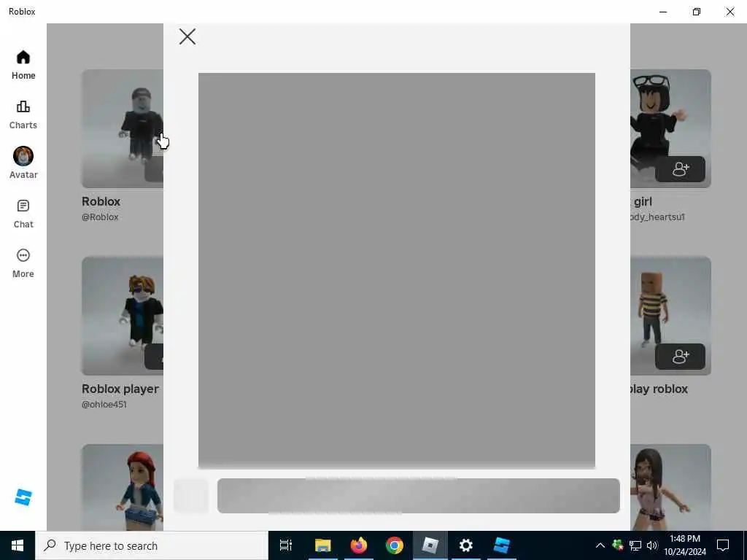Show hidden system tray icons
This screenshot has height=560, width=747.
pyautogui.click(x=600, y=545)
